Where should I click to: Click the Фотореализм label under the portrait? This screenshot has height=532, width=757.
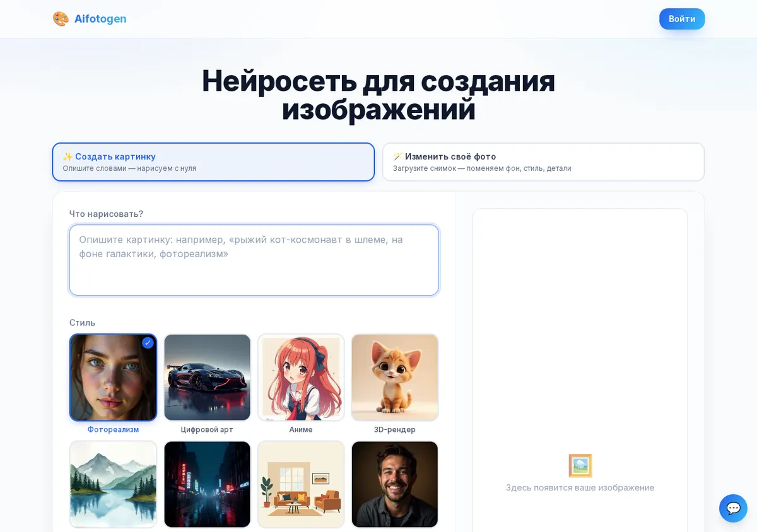pos(113,429)
